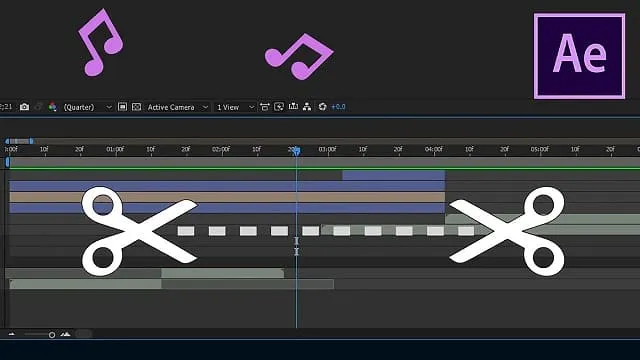The width and height of the screenshot is (640, 360).
Task: Open the Show Channel and color management icon
Action: pyautogui.click(x=52, y=107)
